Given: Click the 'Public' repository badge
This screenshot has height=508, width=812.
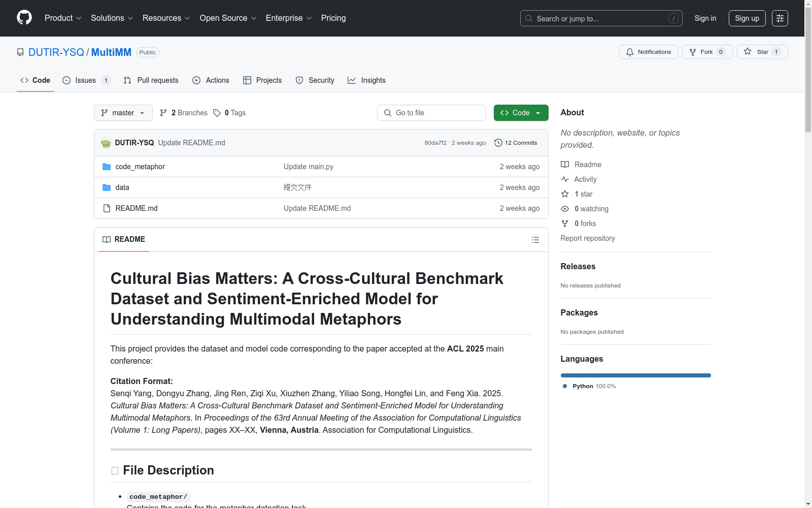Looking at the screenshot, I should point(148,52).
